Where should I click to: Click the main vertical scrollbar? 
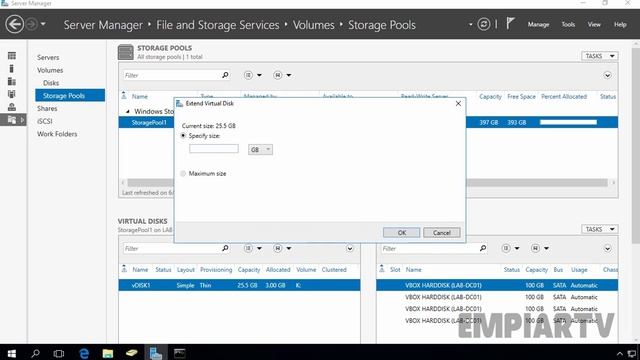(x=636, y=147)
